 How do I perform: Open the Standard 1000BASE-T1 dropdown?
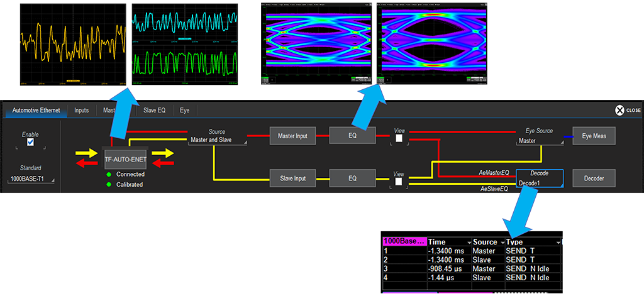31,180
